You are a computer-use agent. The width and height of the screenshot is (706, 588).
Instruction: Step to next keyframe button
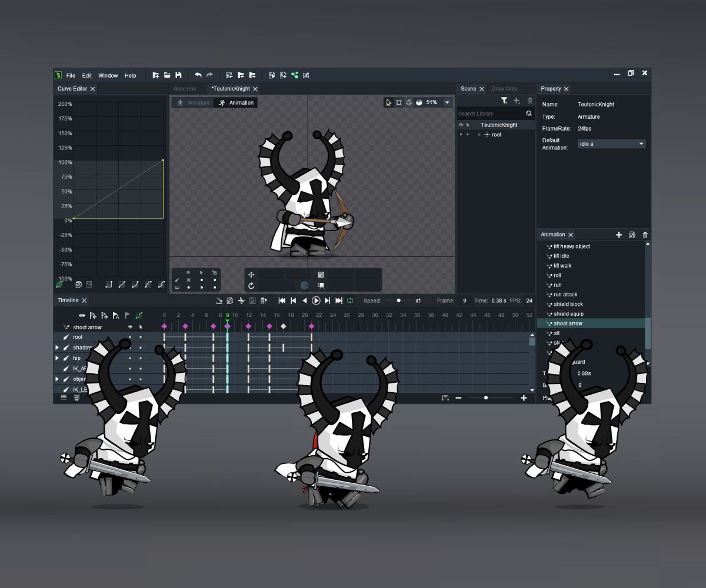coord(328,300)
